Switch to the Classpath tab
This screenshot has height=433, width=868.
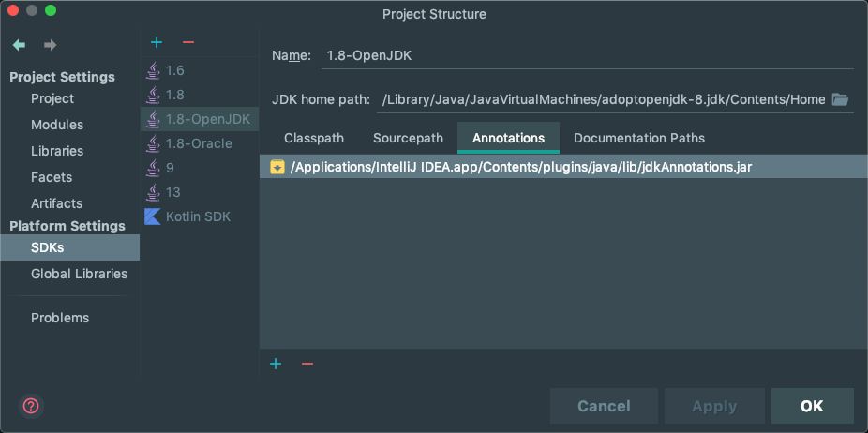pos(314,138)
